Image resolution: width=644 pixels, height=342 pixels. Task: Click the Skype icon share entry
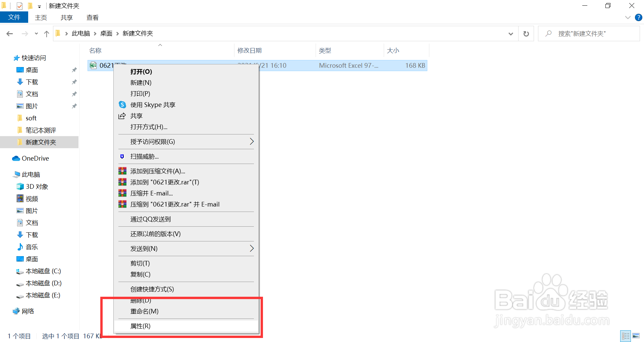pyautogui.click(x=186, y=105)
